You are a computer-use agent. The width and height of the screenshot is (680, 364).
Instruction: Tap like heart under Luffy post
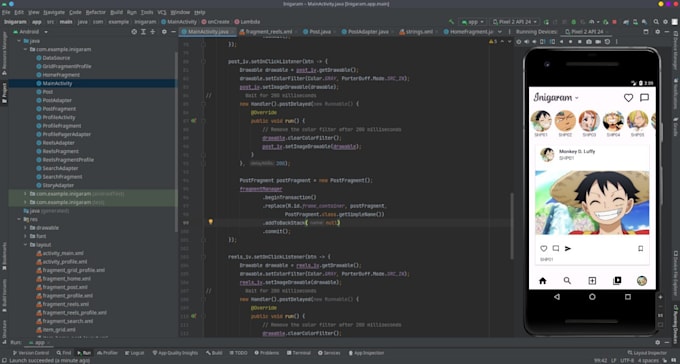[x=543, y=249]
